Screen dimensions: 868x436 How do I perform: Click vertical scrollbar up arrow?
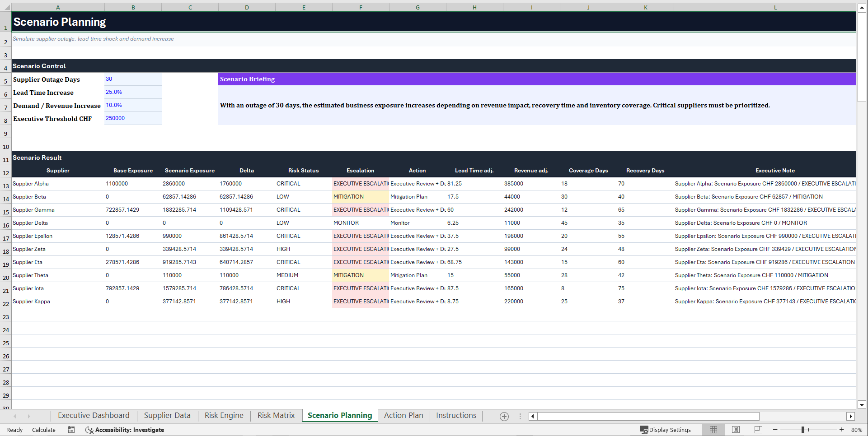862,8
